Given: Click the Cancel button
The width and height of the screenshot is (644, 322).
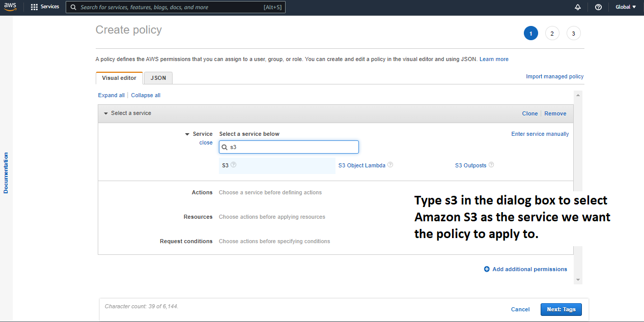Looking at the screenshot, I should (520, 309).
